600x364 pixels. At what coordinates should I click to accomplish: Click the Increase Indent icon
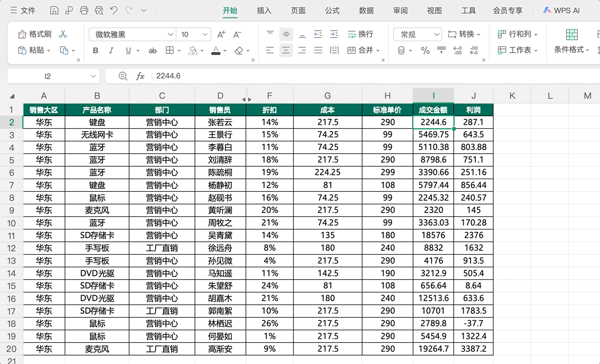pos(334,34)
